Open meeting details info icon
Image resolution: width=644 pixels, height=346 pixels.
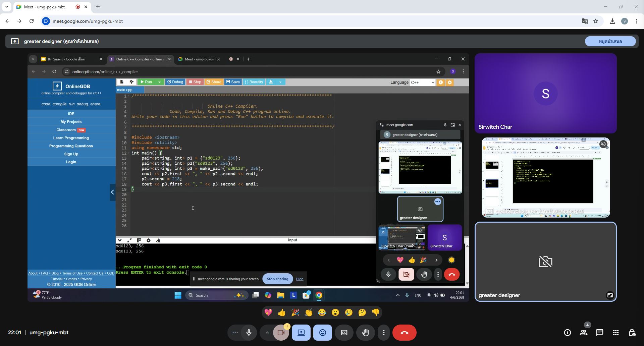(x=568, y=333)
